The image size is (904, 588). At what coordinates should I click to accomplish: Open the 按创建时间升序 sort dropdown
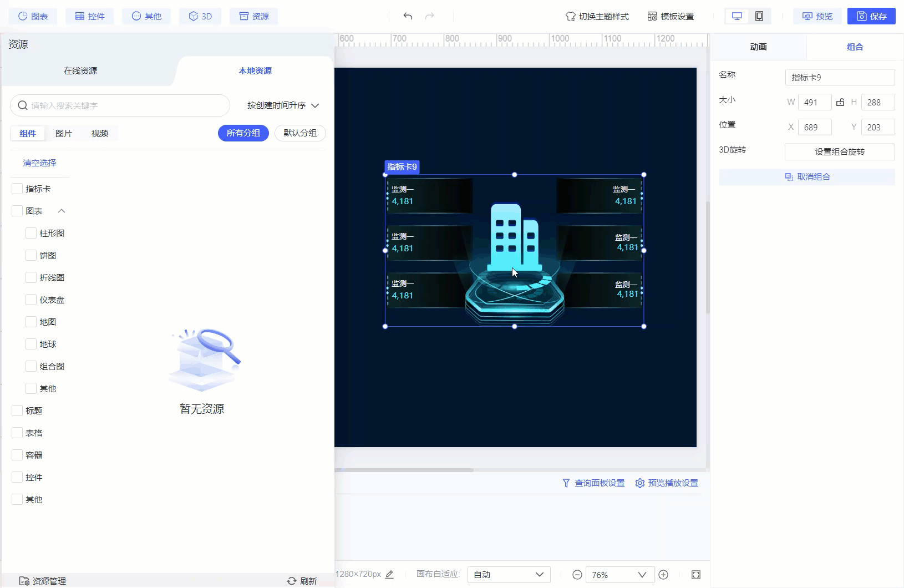[283, 105]
